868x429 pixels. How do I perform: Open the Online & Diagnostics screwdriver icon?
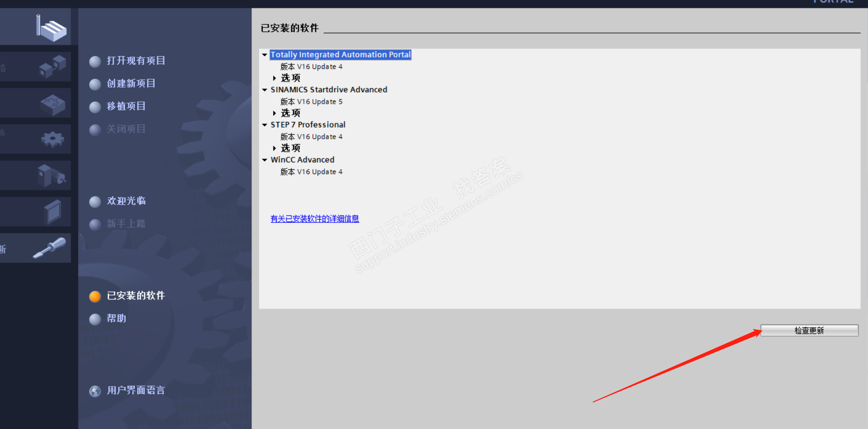point(49,248)
